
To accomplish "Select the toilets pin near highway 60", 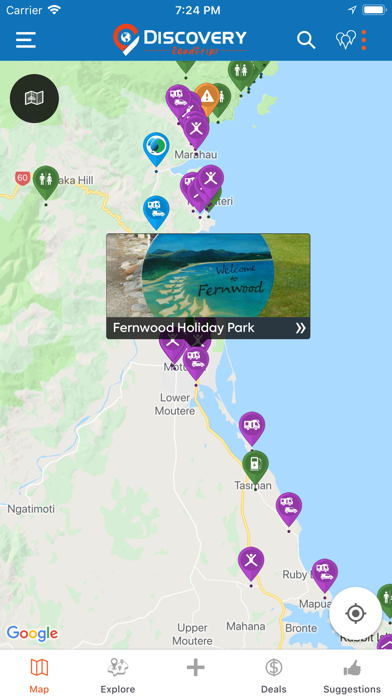I will 46,182.
